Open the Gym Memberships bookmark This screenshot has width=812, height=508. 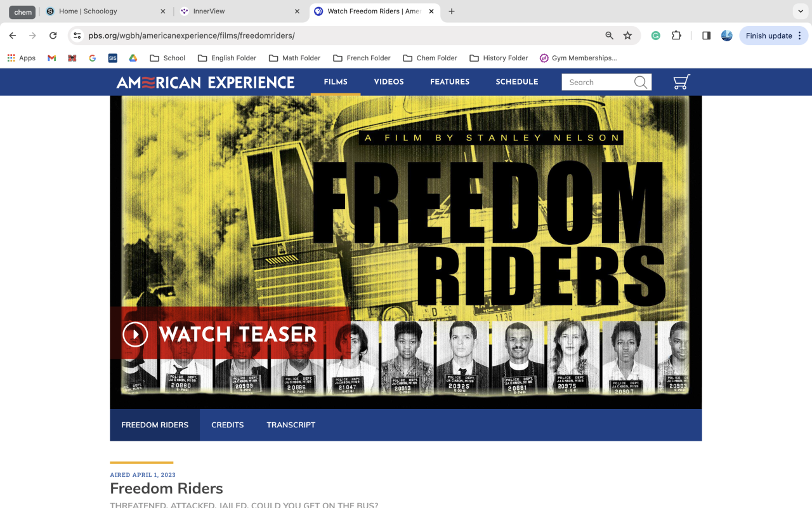(578, 58)
